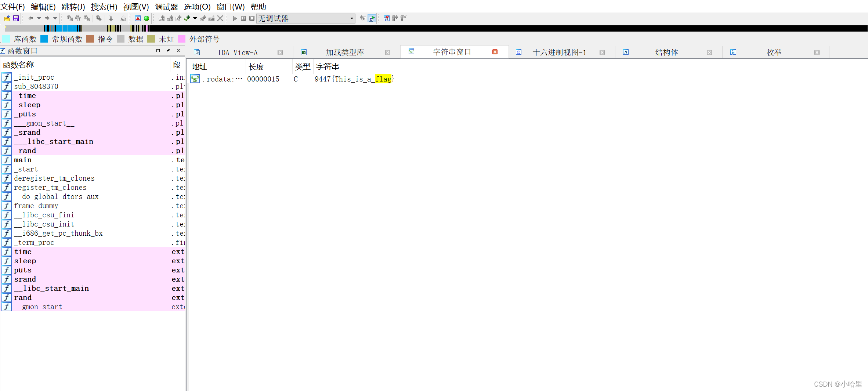Open the 帮助 menu
The image size is (868, 391).
258,7
